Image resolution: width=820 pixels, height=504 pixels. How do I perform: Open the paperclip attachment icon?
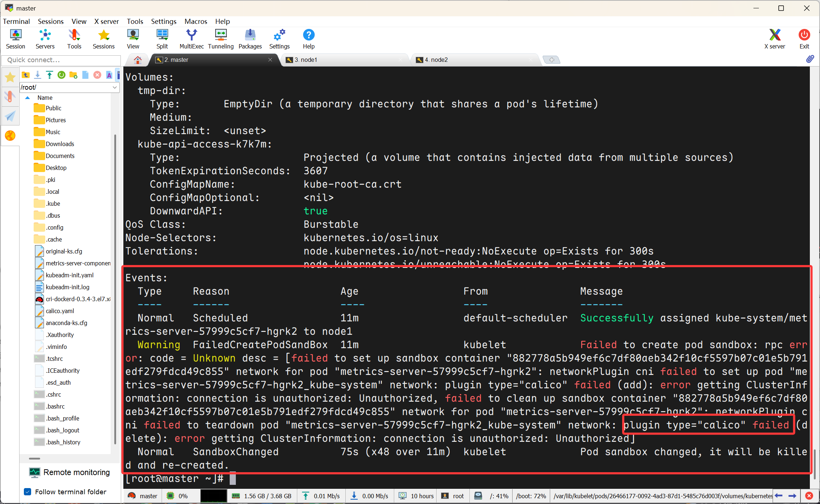[810, 59]
